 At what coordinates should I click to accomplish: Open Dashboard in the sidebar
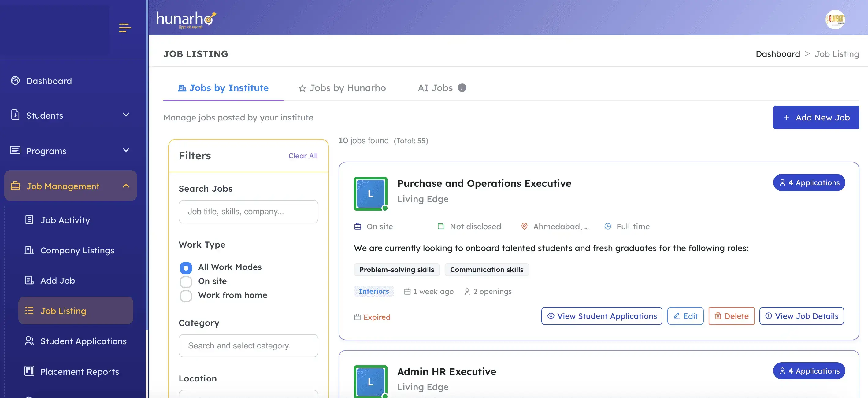(49, 81)
